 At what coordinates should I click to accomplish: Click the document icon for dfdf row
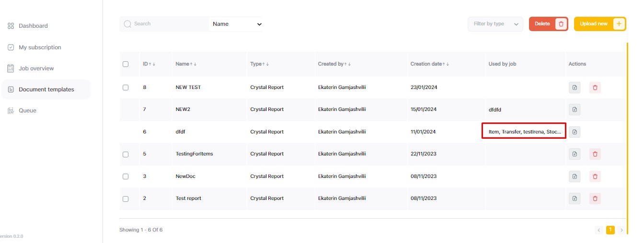(x=575, y=132)
